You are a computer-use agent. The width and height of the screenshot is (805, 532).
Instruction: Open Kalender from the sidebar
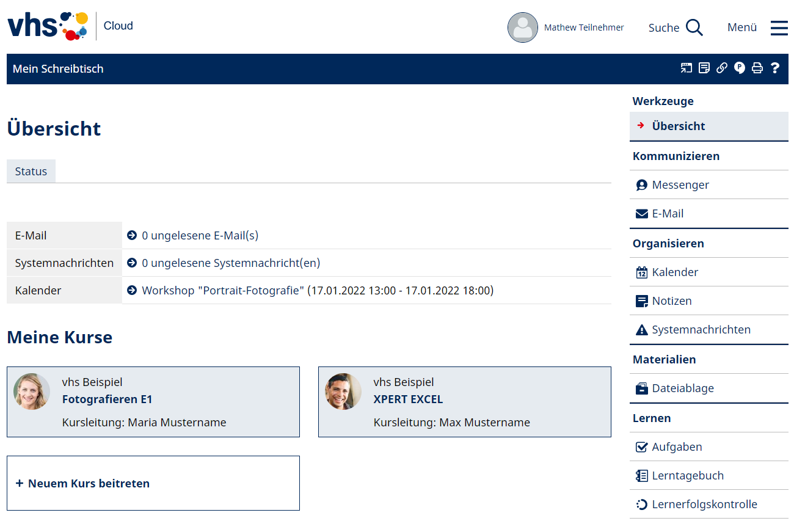[x=674, y=272]
